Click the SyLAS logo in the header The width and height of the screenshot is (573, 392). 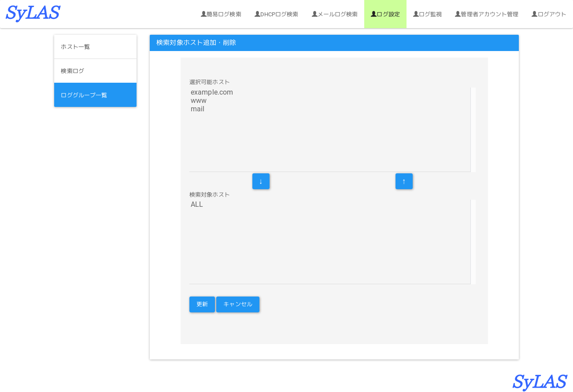(33, 13)
